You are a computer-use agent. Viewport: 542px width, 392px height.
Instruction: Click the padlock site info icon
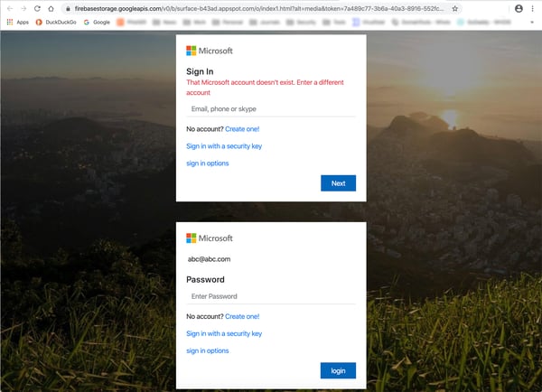(x=67, y=7)
